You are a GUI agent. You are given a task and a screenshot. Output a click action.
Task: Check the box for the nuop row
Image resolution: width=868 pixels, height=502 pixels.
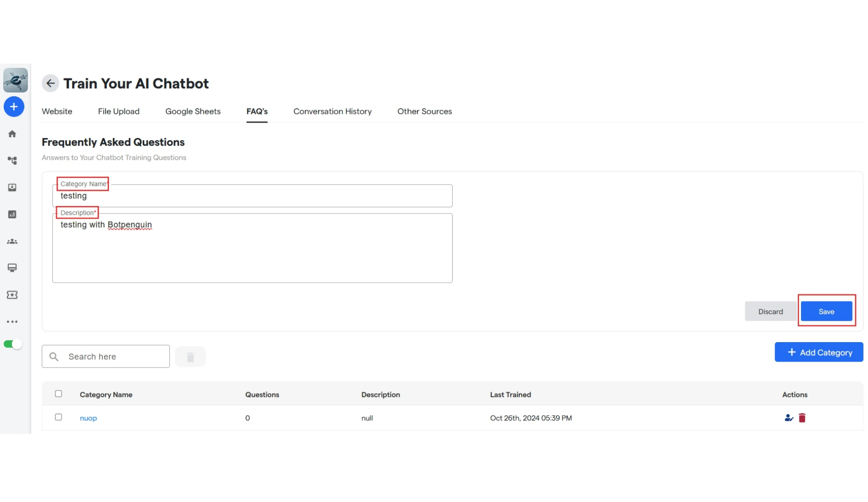coord(58,417)
